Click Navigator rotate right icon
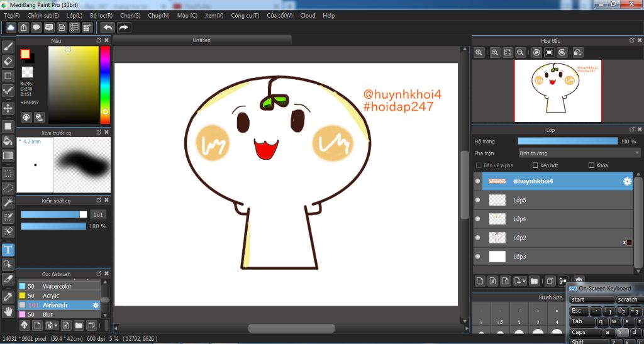The height and width of the screenshot is (344, 644). tap(562, 52)
